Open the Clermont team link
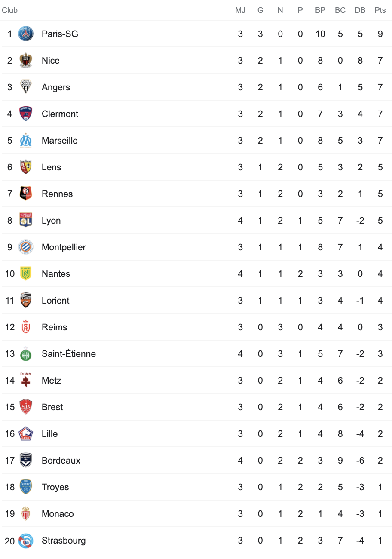 (60, 114)
